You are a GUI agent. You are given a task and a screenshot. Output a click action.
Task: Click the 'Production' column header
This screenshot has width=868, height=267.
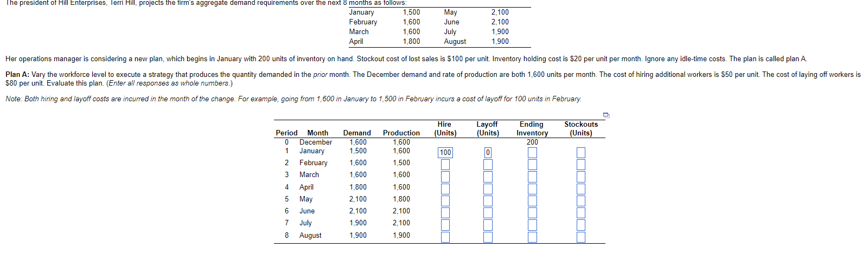(x=401, y=133)
